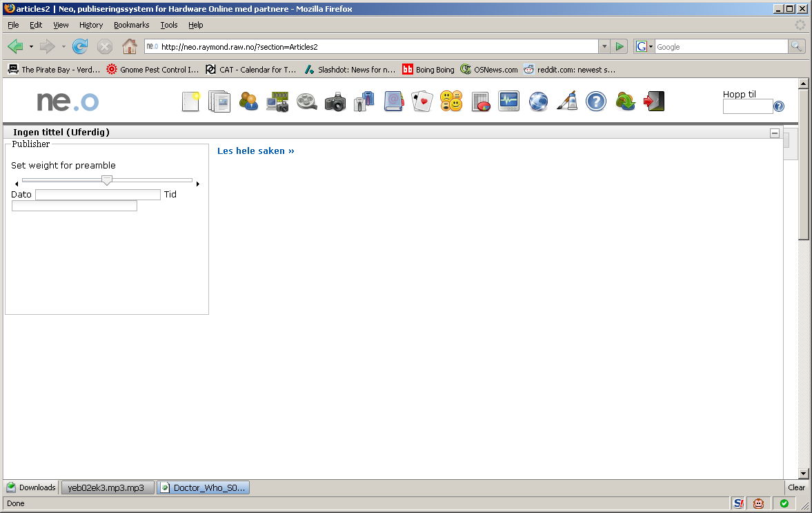Open the camera photo icon
Screen dimensions: 812x513
click(x=335, y=101)
